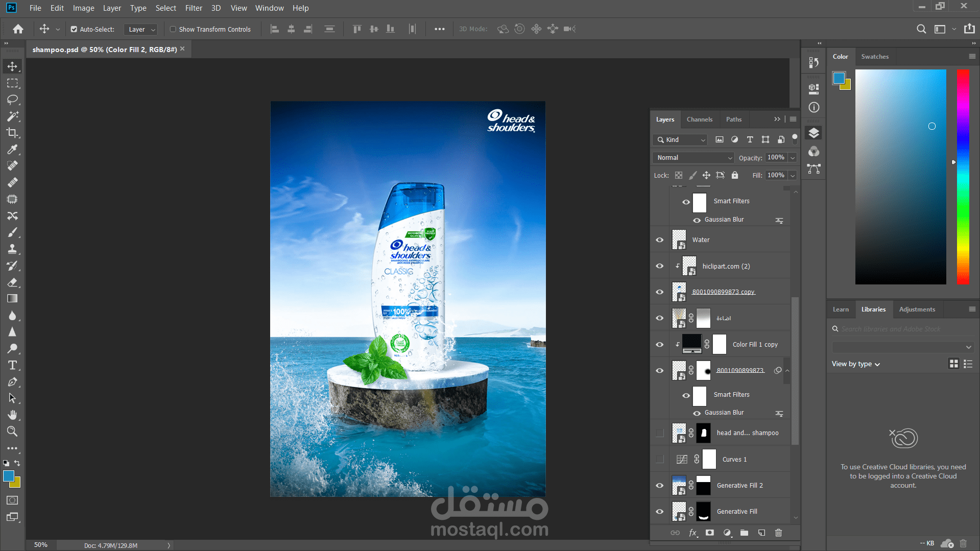Click the Generative Fill 2 layer thumbnail
The width and height of the screenshot is (980, 551).
[x=679, y=486]
